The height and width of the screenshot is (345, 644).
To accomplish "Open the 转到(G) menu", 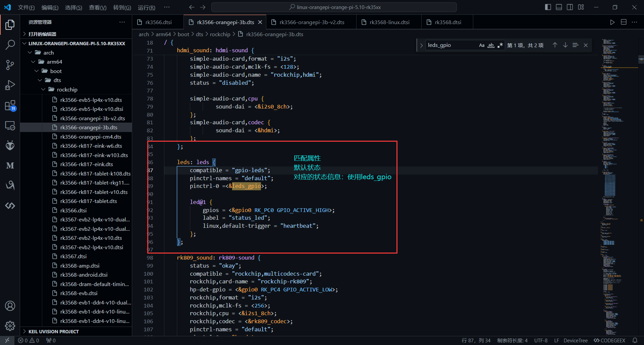I will click(122, 7).
